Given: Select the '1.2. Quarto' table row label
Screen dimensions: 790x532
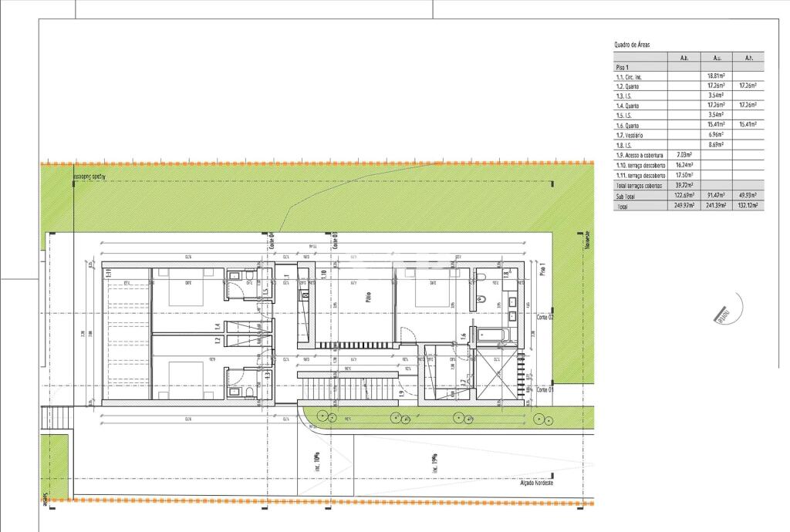Looking at the screenshot, I should tap(627, 86).
